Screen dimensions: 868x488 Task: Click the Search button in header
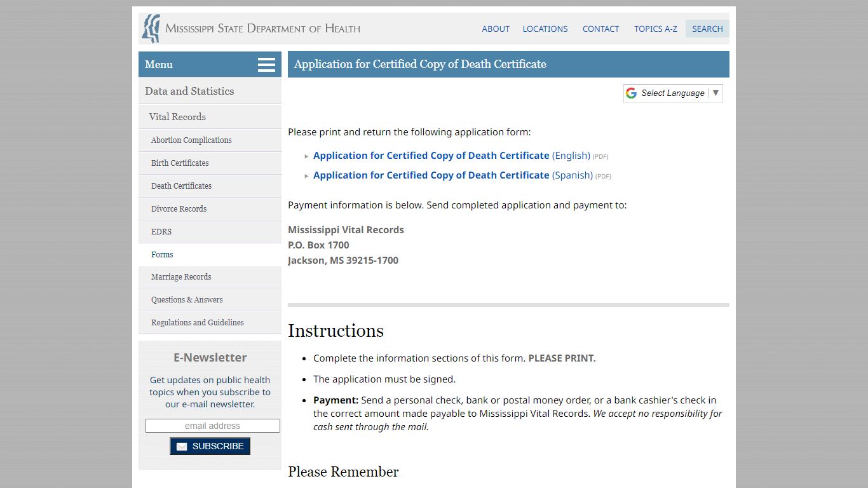click(707, 29)
